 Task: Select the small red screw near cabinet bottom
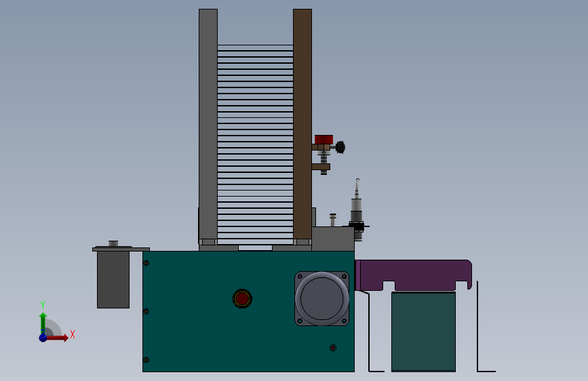tap(333, 348)
